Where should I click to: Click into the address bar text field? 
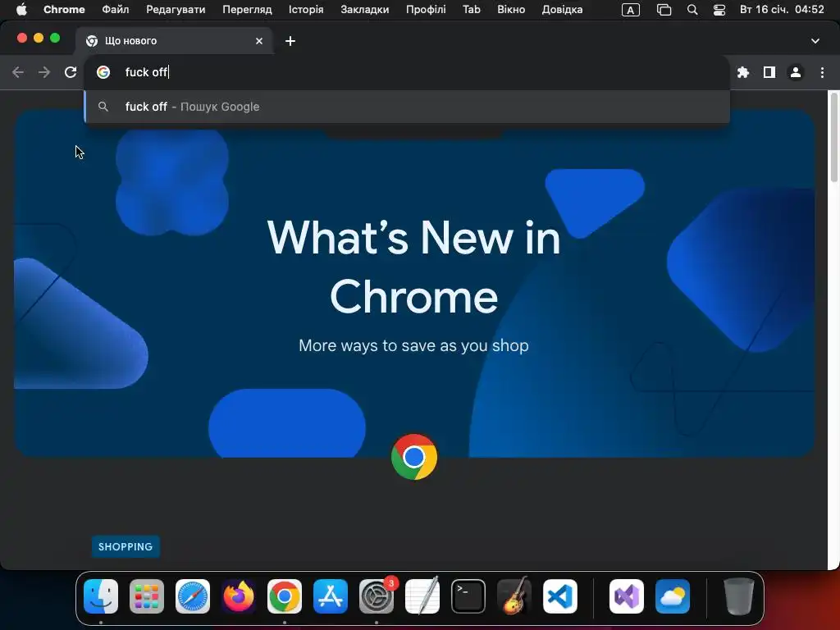pyautogui.click(x=407, y=72)
